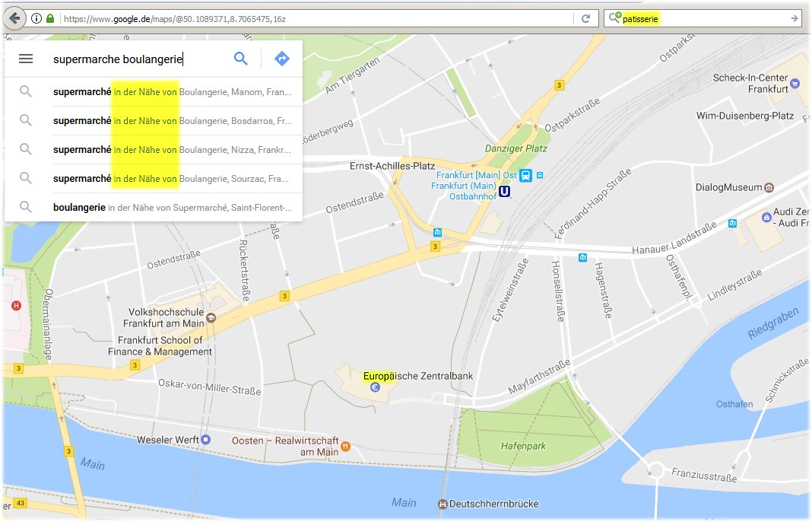Click the Mayfarthstraße street label
This screenshot has width=812, height=522.
point(539,377)
